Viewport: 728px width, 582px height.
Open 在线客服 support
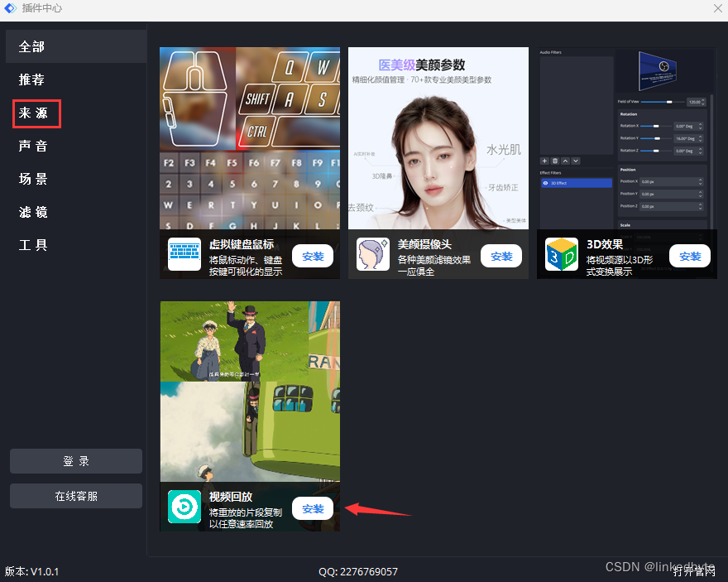tap(76, 496)
